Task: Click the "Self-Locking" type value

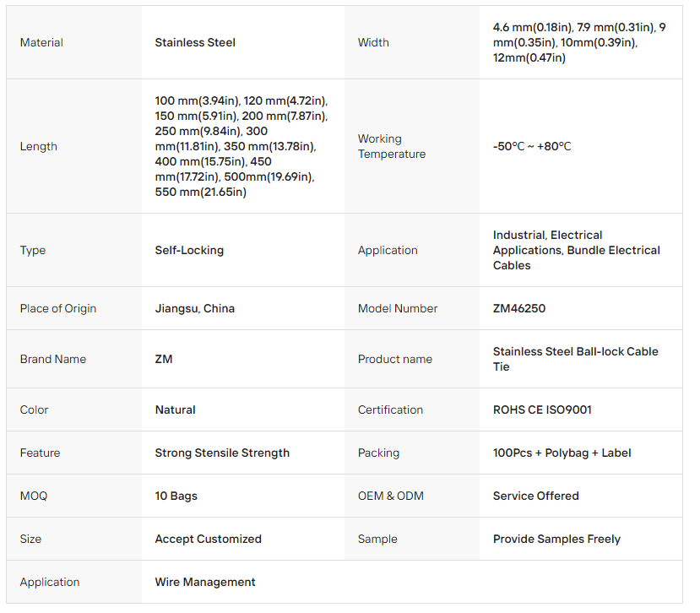Action: point(189,250)
